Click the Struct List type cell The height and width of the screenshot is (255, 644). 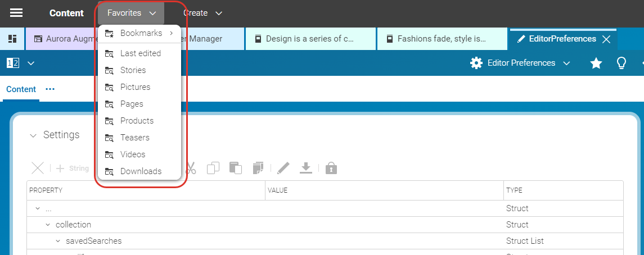point(564,241)
